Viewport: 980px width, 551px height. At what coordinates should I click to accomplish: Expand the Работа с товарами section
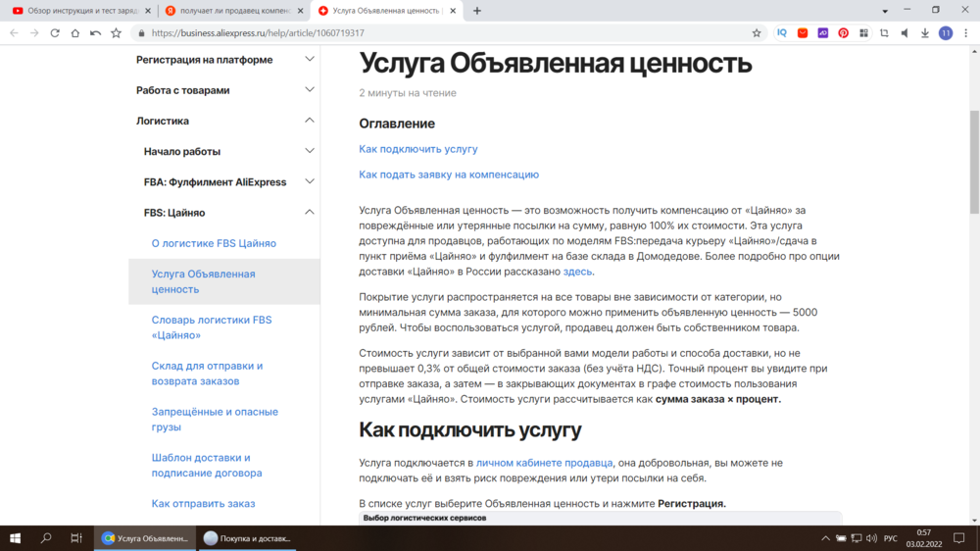pyautogui.click(x=310, y=90)
